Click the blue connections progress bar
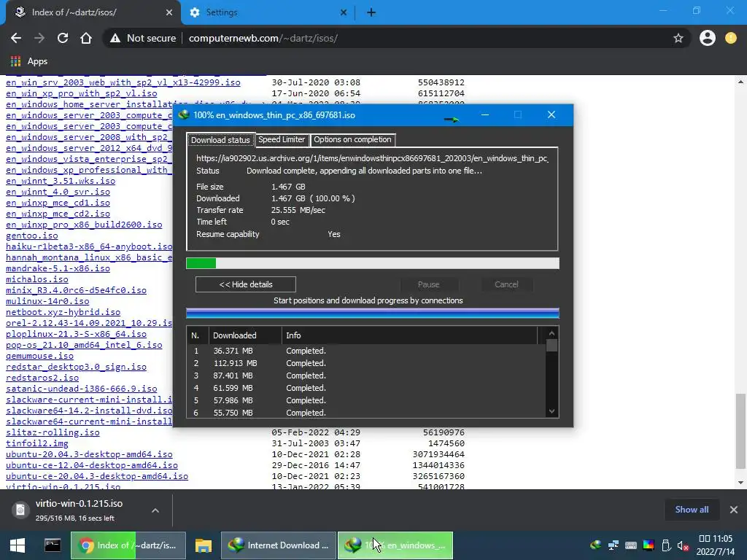 tap(373, 313)
